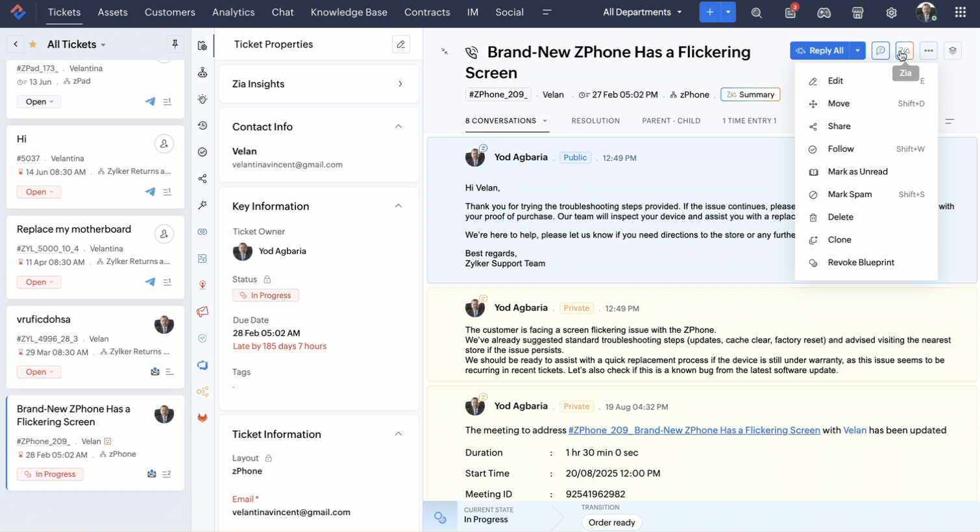The height and width of the screenshot is (532, 980).
Task: Open the 1 Time Entry tab
Action: click(750, 121)
